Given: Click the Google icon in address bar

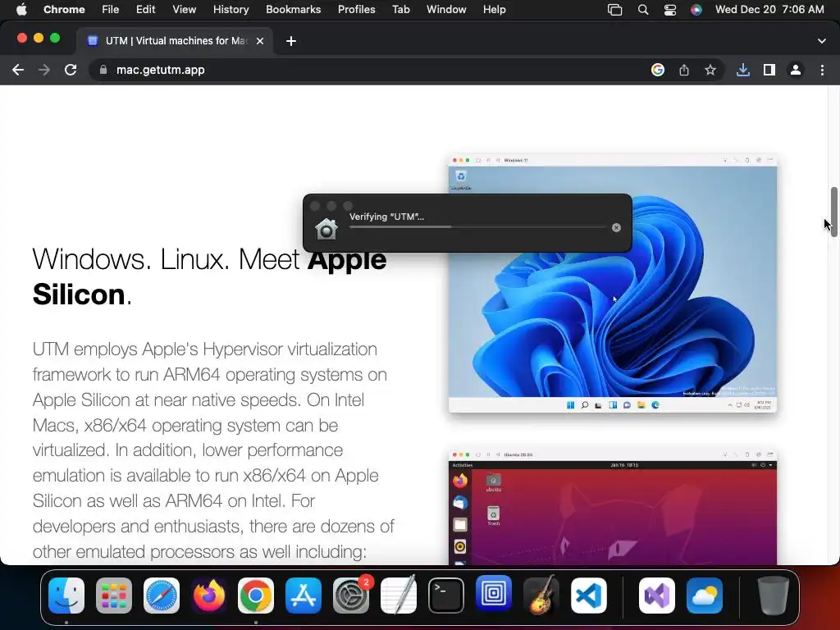Looking at the screenshot, I should point(658,70).
